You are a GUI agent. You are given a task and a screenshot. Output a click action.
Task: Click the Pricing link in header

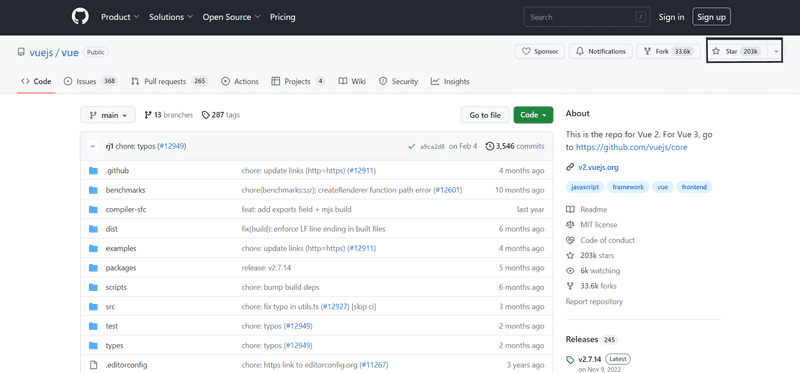pyautogui.click(x=283, y=17)
